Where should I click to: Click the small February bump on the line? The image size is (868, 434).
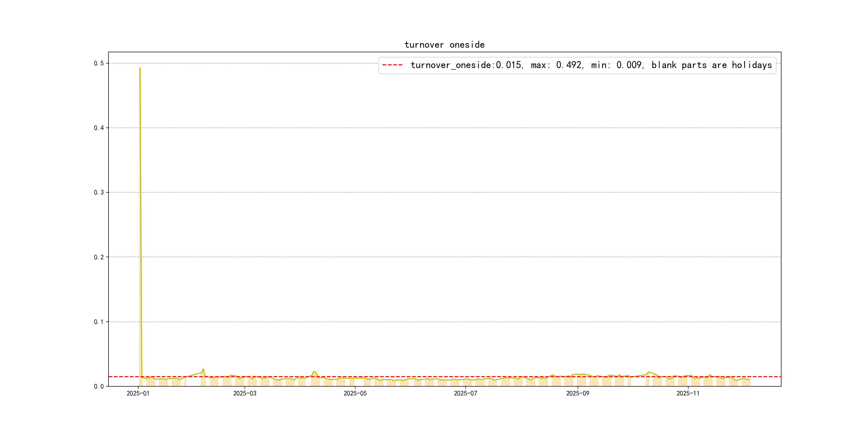203,369
